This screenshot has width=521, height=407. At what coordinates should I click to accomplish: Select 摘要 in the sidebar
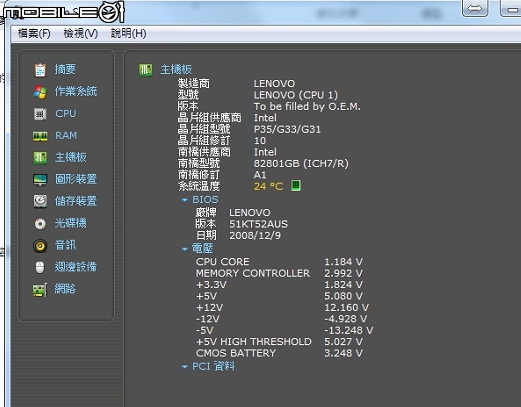(x=65, y=69)
